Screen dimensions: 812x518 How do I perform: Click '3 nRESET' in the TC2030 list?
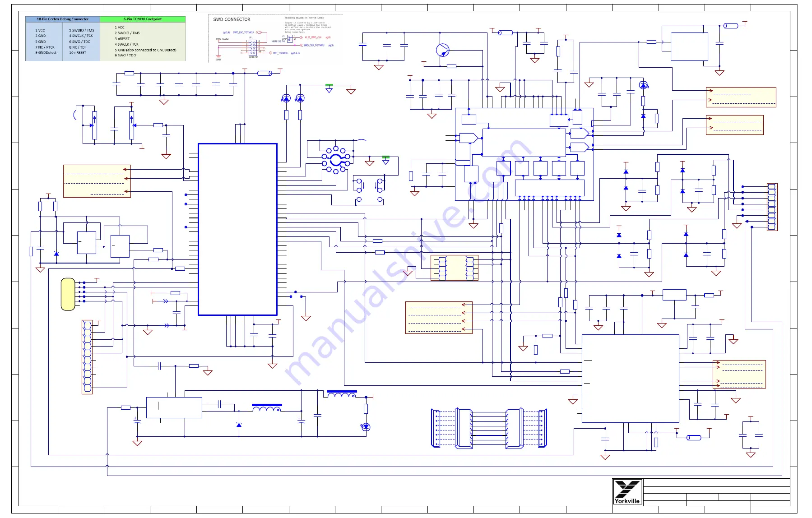122,39
